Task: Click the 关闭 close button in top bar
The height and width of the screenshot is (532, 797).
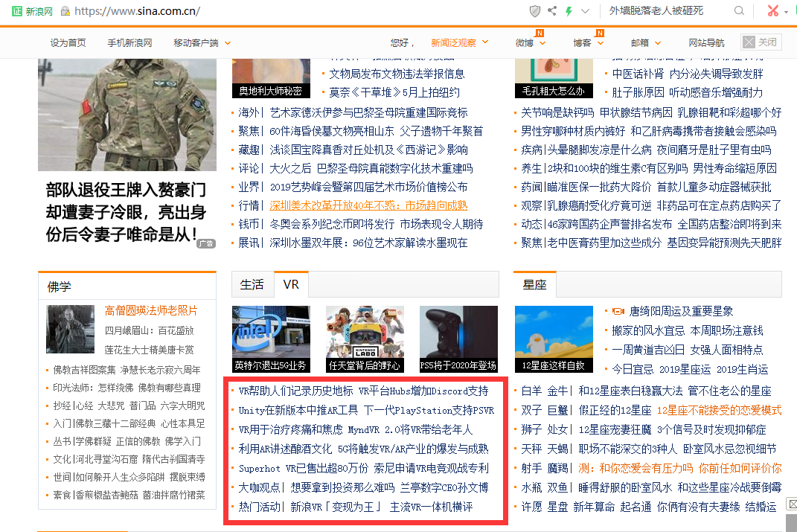Action: (x=761, y=42)
